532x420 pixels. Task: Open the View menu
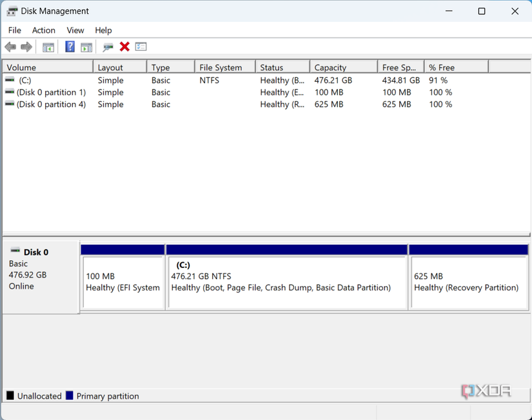pos(75,30)
